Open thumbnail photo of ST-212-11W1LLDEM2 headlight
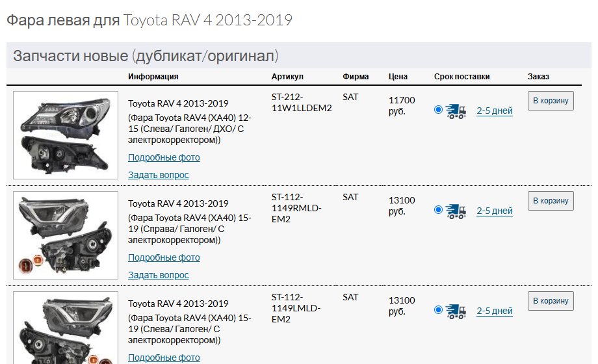Viewport: 598px width, 364px height. click(x=66, y=135)
